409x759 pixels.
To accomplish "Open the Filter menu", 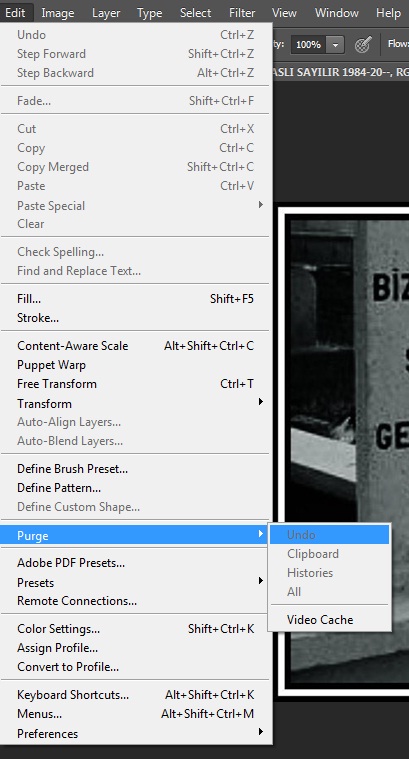I will pos(242,13).
